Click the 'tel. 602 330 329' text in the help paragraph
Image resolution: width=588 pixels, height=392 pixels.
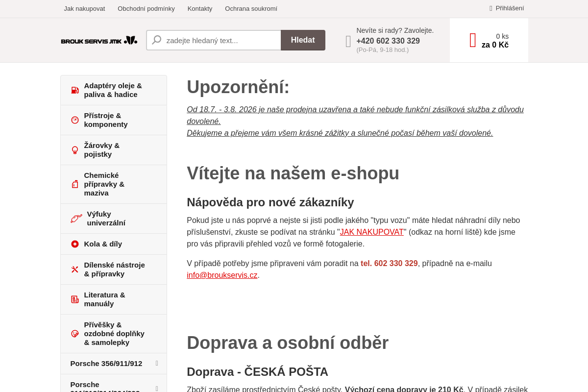pos(389,264)
